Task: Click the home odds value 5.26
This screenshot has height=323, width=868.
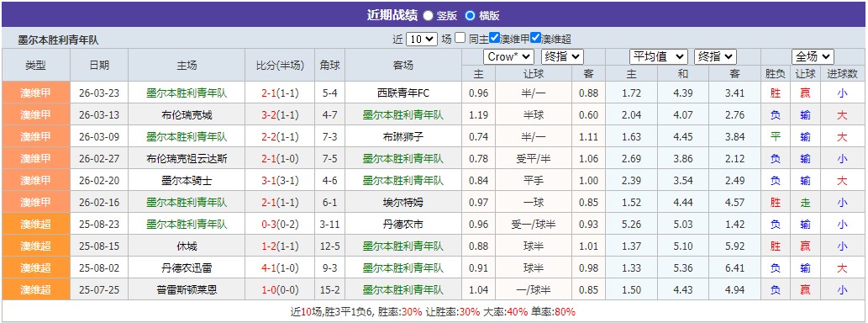Action: click(632, 225)
